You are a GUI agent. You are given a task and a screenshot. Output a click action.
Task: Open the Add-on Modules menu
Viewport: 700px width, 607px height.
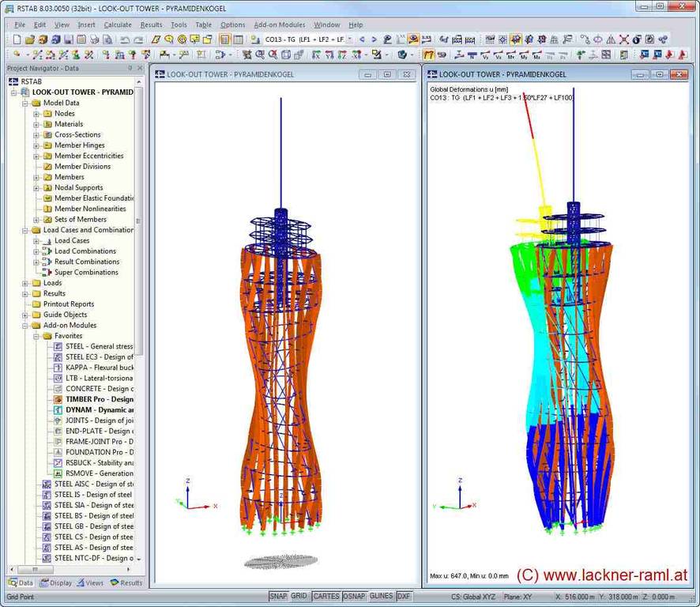pos(280,25)
